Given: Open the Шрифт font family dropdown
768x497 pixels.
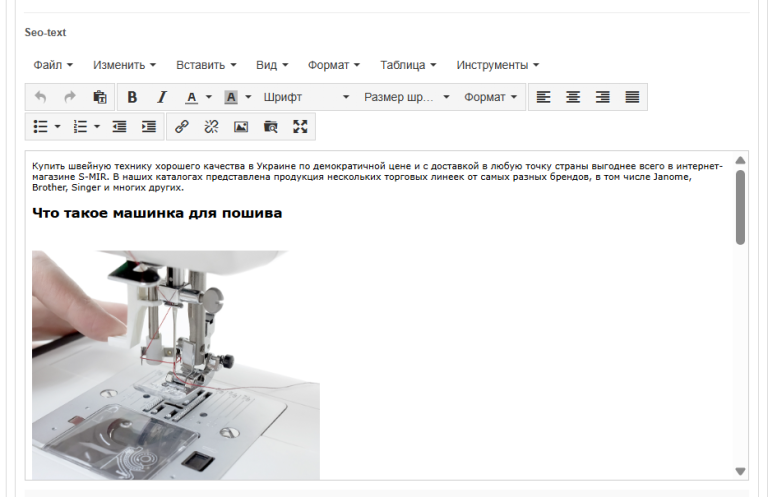Looking at the screenshot, I should pos(306,97).
